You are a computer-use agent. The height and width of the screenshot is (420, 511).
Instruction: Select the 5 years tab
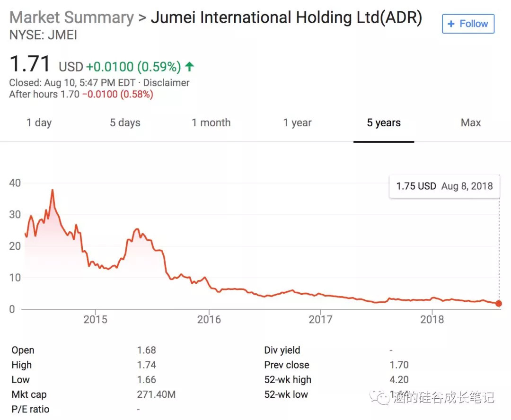(384, 123)
